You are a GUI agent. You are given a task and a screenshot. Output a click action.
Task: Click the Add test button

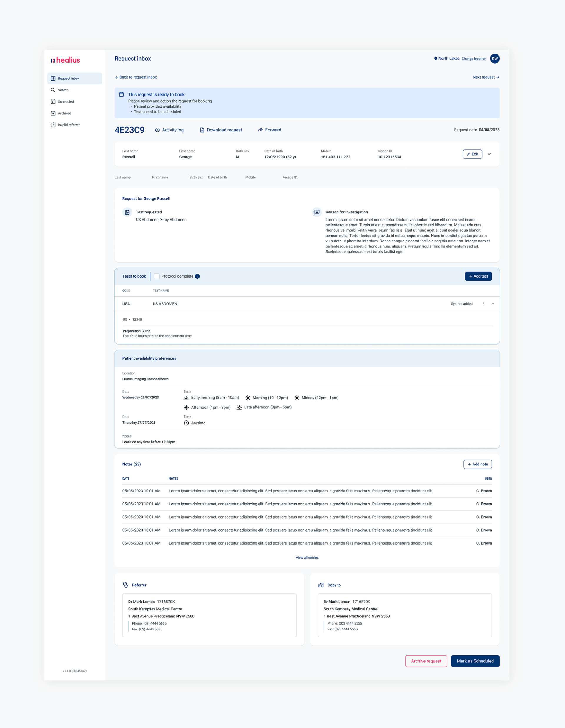click(478, 276)
